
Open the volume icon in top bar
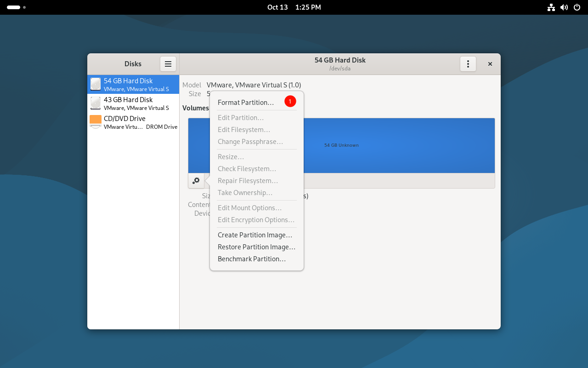[x=564, y=7]
